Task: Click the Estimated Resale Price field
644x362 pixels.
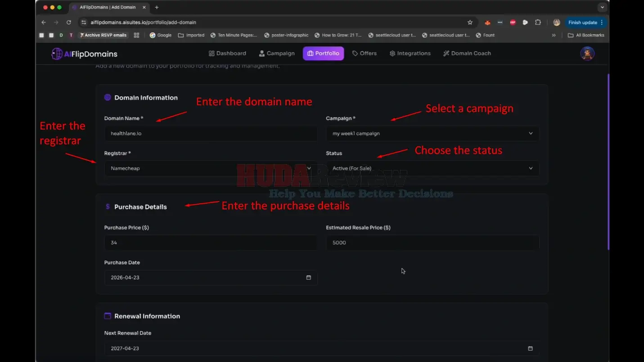Action: 432,243
